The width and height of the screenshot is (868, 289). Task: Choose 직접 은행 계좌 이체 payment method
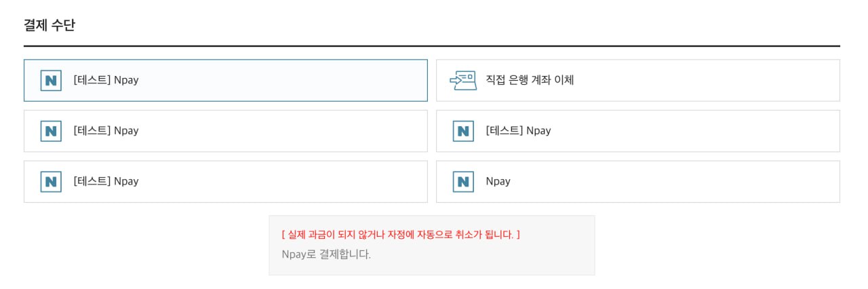530,80
